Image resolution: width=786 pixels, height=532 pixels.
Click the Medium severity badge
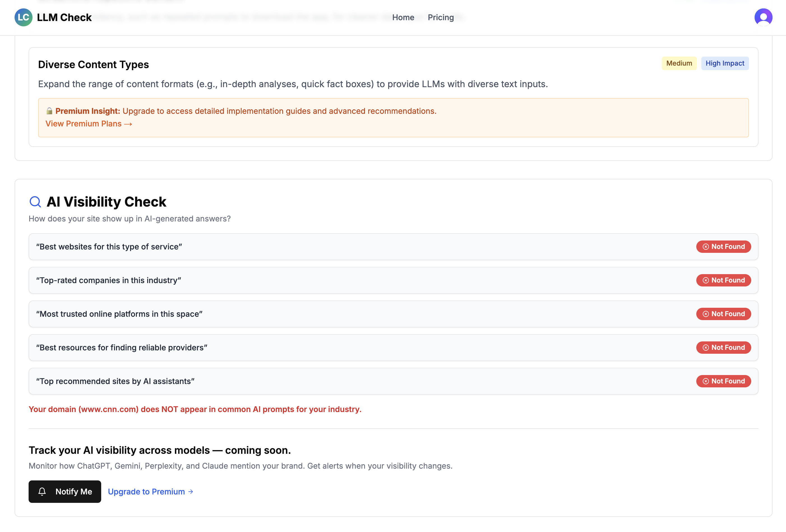[679, 63]
